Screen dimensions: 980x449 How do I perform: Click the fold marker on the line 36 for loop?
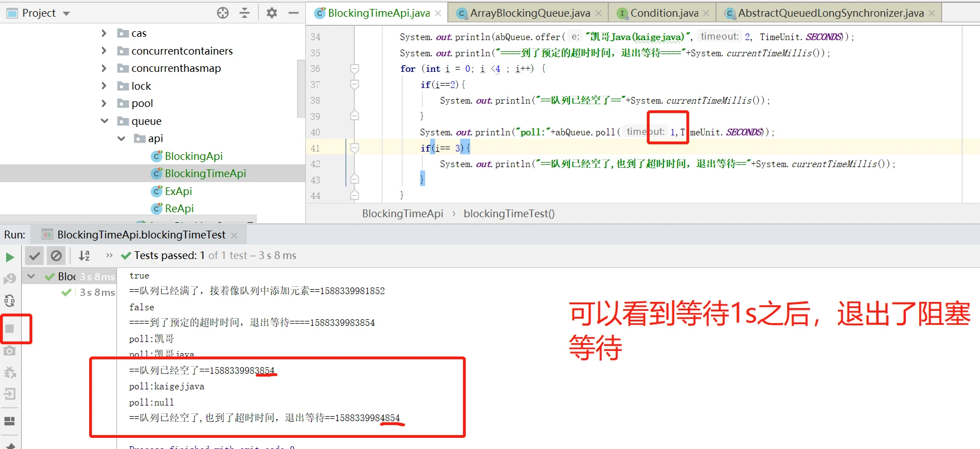(354, 69)
